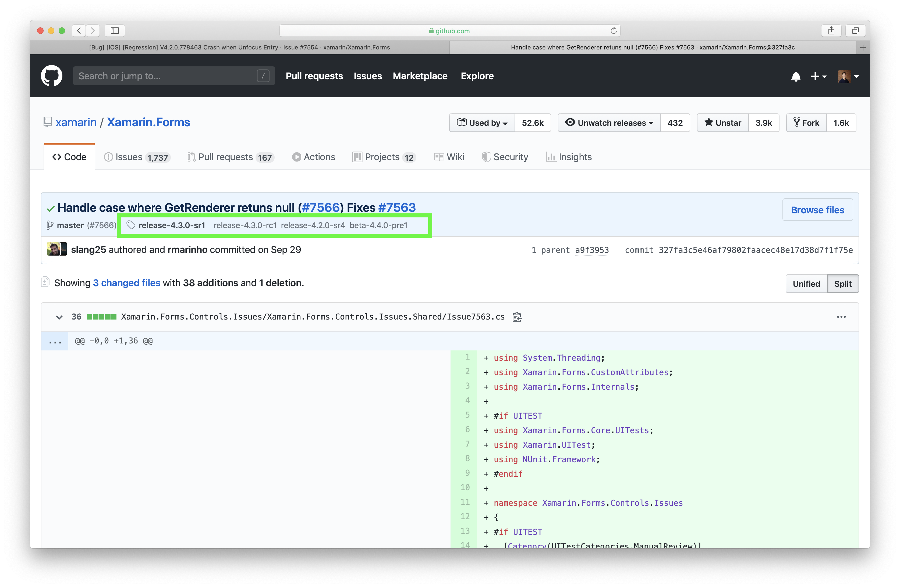The height and width of the screenshot is (588, 900).
Task: Show the Safari sidebar
Action: point(115,31)
